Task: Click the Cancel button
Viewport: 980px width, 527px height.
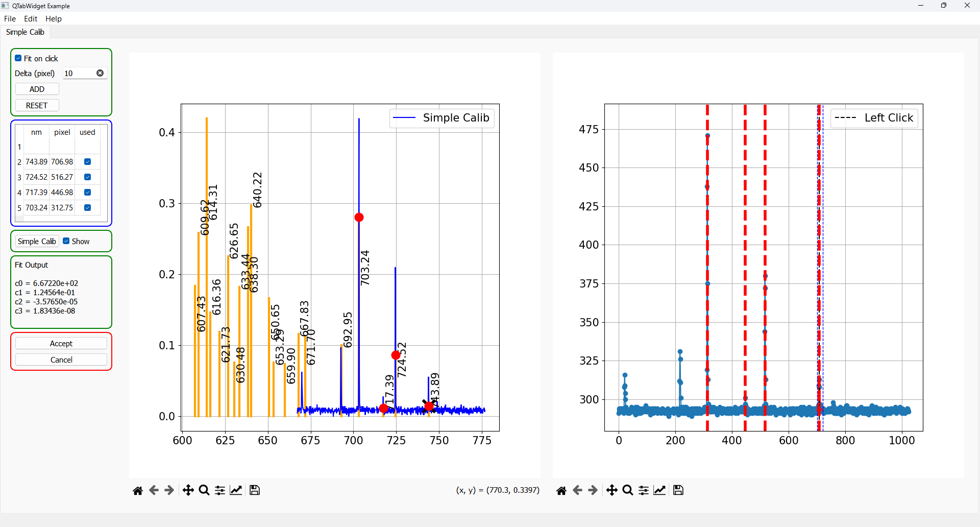Action: 61,360
